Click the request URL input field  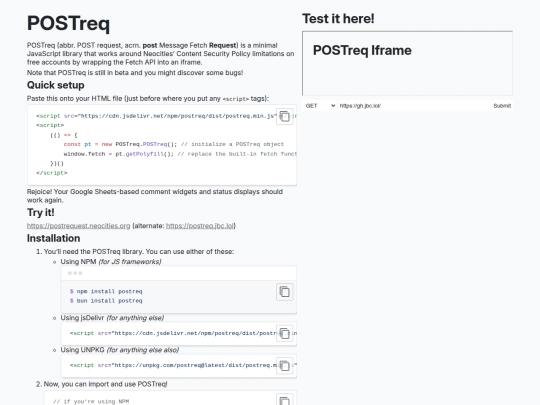[x=413, y=106]
